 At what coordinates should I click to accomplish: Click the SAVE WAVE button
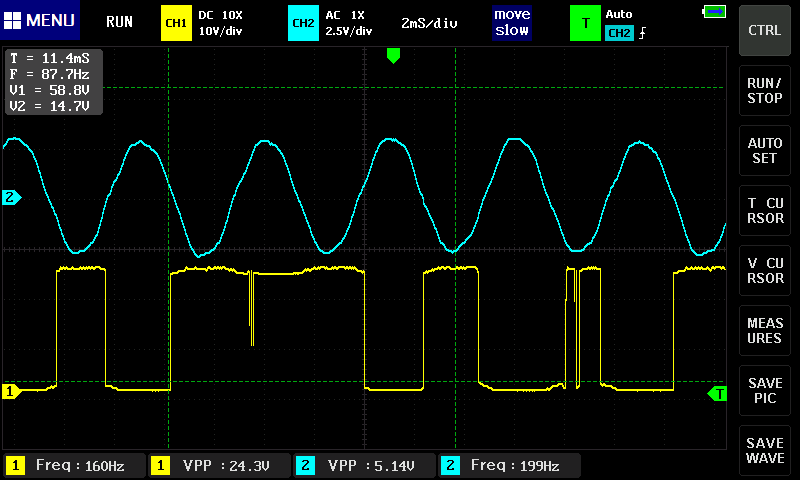click(x=764, y=450)
